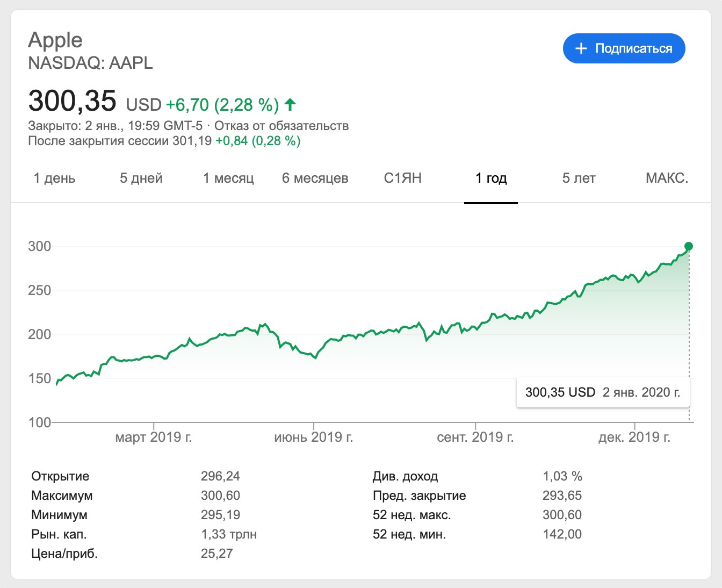Click the сент. 2019 г. axis label
Image resolution: width=722 pixels, height=588 pixels.
pyautogui.click(x=475, y=437)
